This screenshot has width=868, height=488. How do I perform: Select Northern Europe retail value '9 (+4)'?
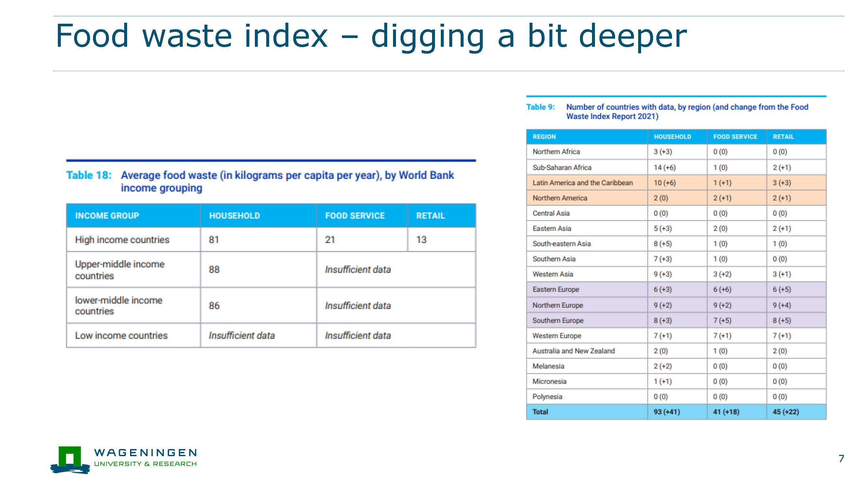(782, 305)
